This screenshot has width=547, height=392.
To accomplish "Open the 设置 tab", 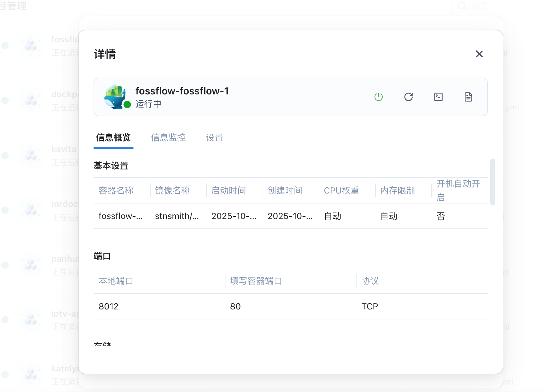I will 214,137.
